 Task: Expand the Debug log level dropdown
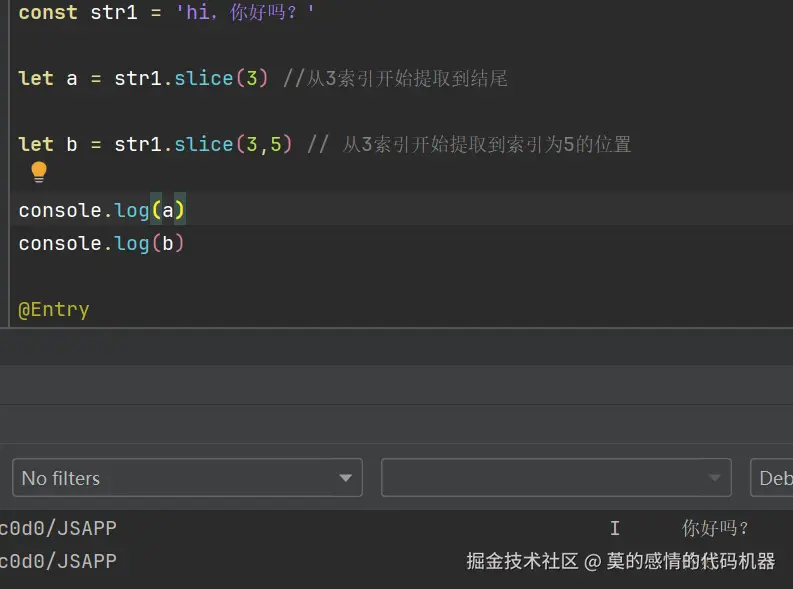click(x=771, y=478)
